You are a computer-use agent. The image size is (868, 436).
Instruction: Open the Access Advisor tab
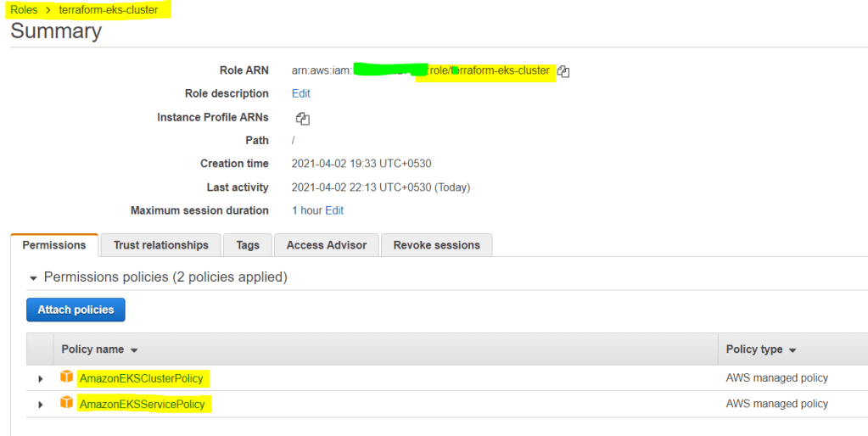pyautogui.click(x=327, y=245)
